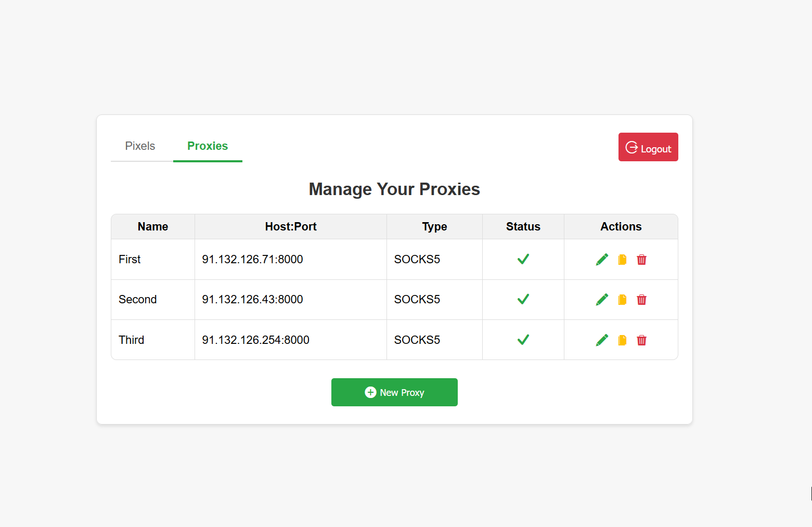Log out using the red Logout button
The width and height of the screenshot is (812, 527).
[648, 147]
